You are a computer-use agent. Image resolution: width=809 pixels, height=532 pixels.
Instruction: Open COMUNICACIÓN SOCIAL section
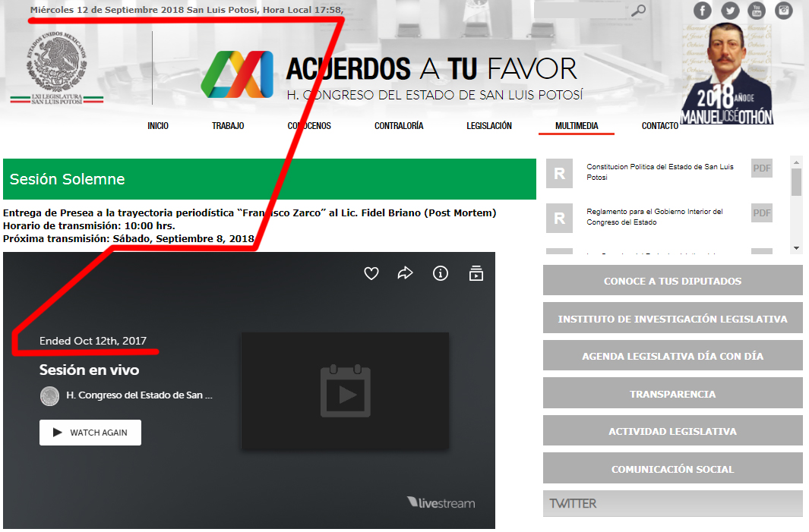coord(673,469)
